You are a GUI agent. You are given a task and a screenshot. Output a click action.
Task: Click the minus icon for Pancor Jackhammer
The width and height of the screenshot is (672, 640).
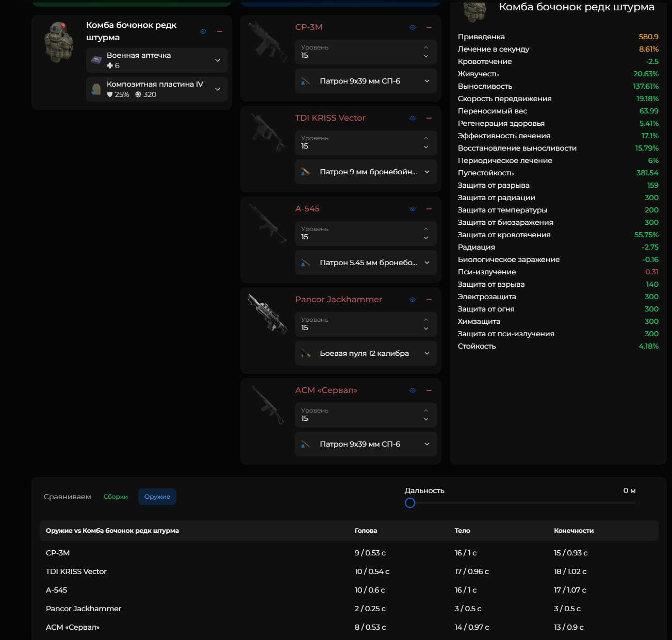coord(429,300)
